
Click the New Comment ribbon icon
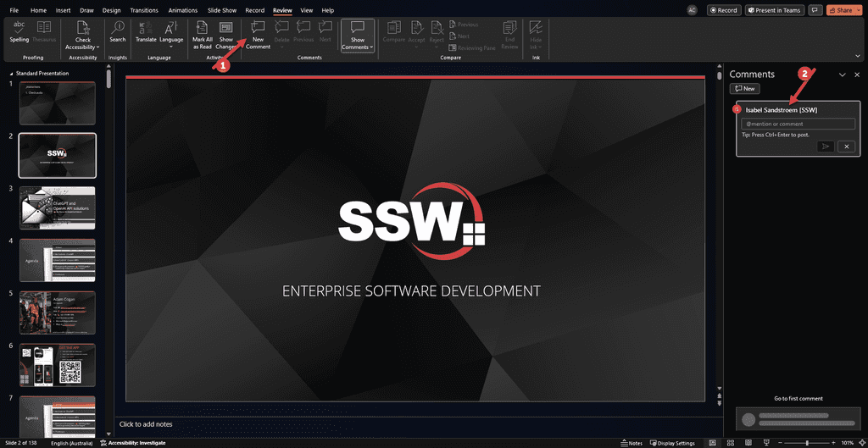click(x=258, y=33)
